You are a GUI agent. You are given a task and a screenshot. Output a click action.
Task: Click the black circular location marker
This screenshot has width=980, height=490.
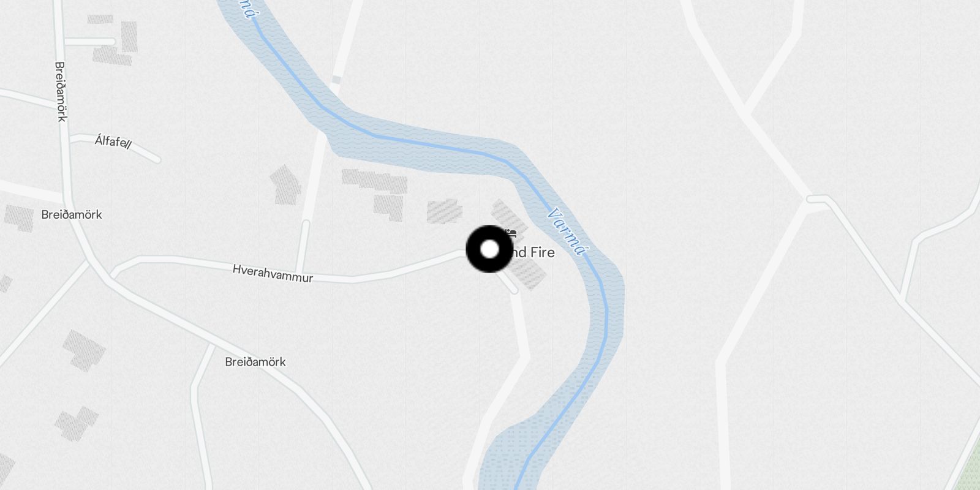(x=489, y=249)
